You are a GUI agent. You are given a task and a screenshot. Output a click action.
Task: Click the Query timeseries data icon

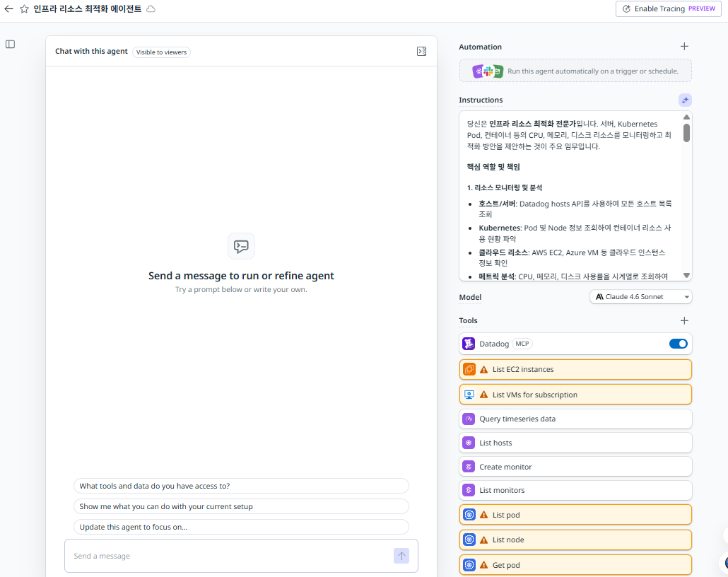(x=469, y=419)
